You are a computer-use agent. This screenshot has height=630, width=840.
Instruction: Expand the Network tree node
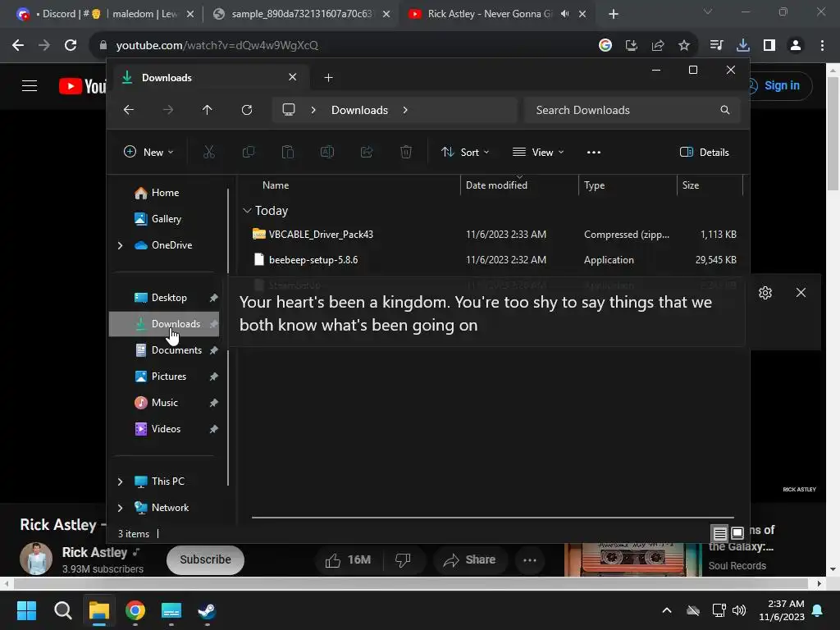tap(120, 508)
